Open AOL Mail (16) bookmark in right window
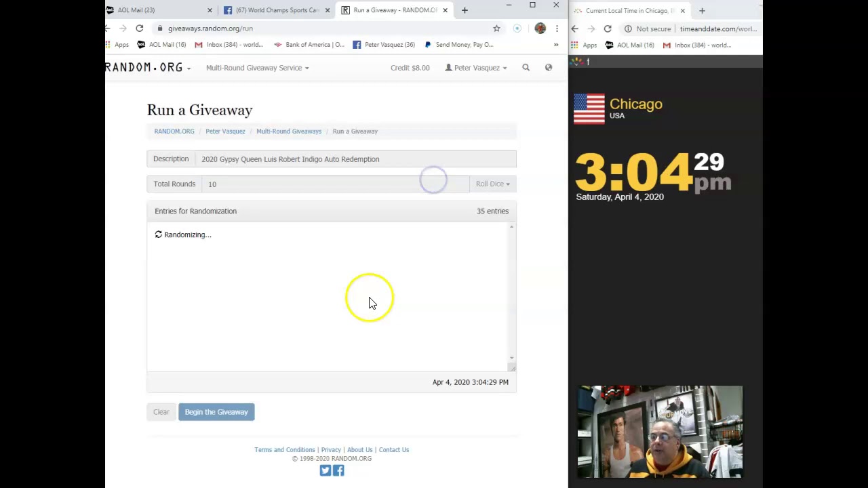 point(630,45)
